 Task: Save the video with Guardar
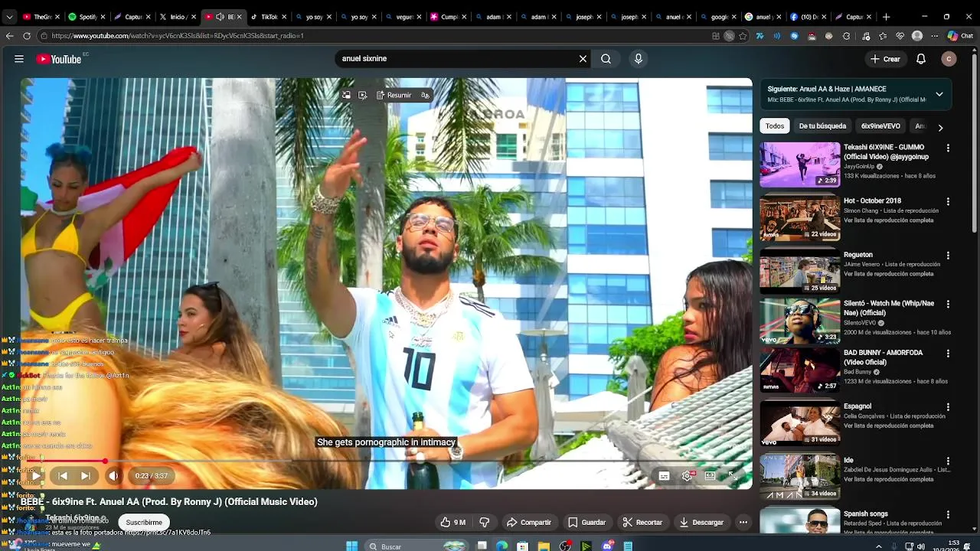coord(586,523)
